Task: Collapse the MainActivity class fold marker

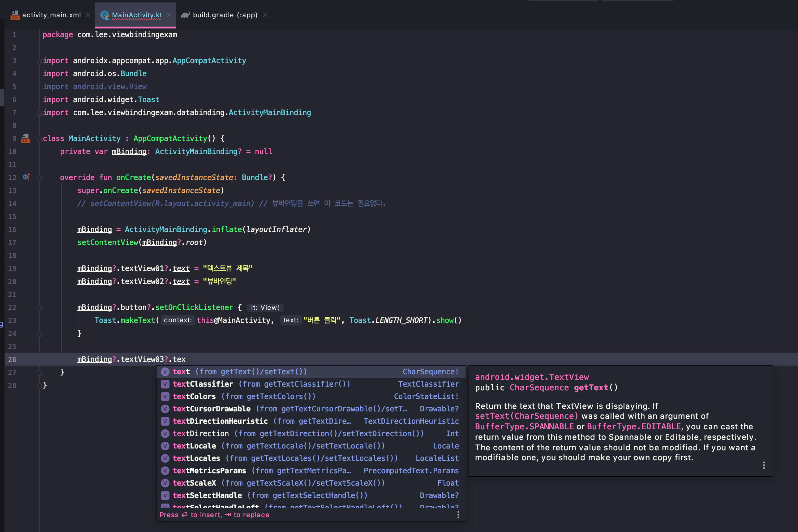Action: pyautogui.click(x=39, y=139)
